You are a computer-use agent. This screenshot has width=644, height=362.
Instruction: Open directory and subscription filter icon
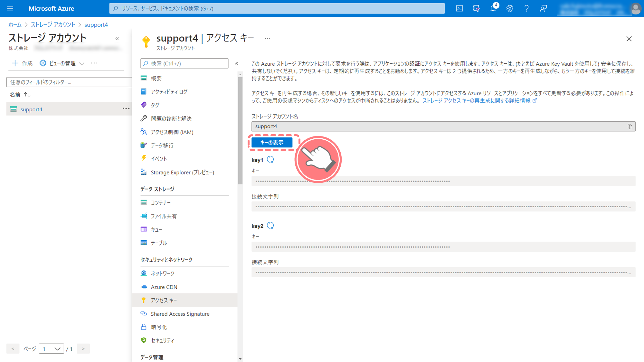[476, 8]
